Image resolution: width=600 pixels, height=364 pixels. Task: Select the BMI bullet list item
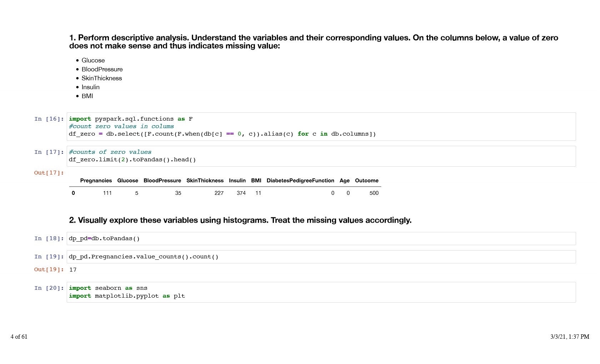pos(87,96)
